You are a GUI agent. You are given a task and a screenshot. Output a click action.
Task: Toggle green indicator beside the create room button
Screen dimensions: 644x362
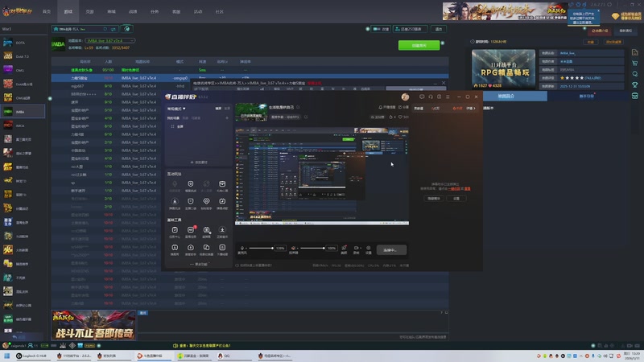[x=442, y=43]
